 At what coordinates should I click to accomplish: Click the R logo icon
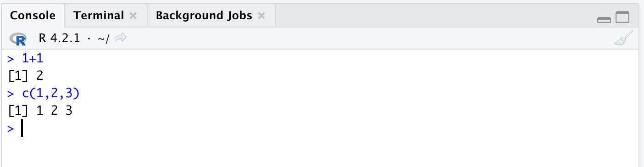pos(18,39)
